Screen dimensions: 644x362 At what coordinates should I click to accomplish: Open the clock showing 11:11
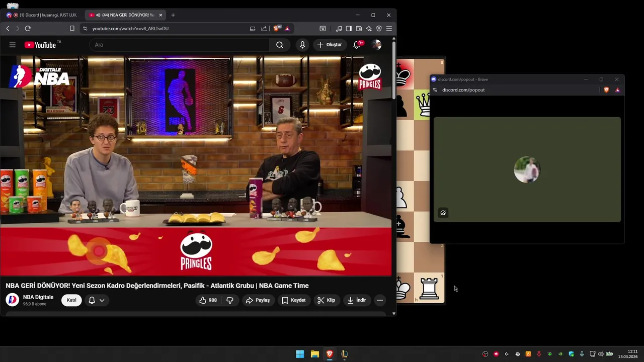628,354
